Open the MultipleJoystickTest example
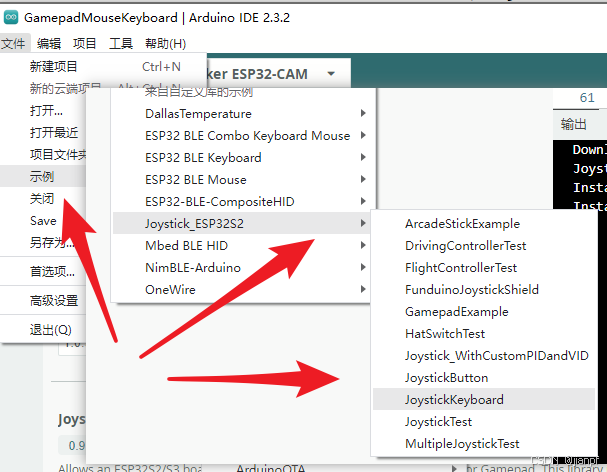 pyautogui.click(x=484, y=444)
